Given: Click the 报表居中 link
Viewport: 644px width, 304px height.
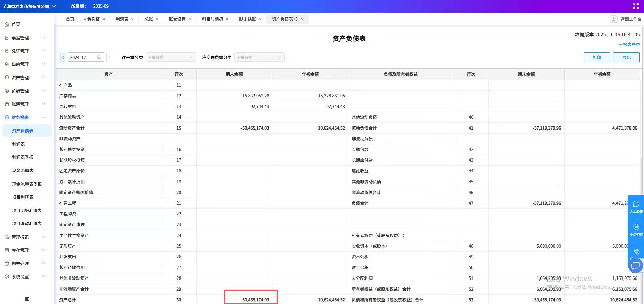Looking at the screenshot, I should coord(629,45).
